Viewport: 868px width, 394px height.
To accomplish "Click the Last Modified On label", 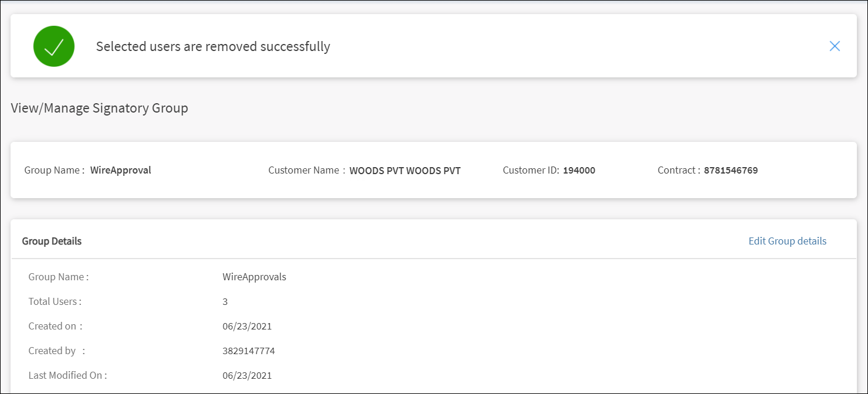I will click(x=67, y=375).
